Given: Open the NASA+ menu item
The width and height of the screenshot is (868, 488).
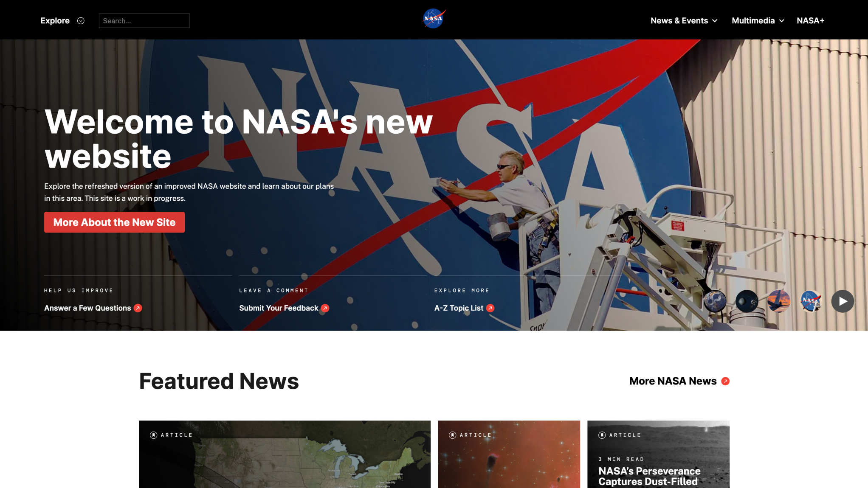Looking at the screenshot, I should [x=810, y=20].
